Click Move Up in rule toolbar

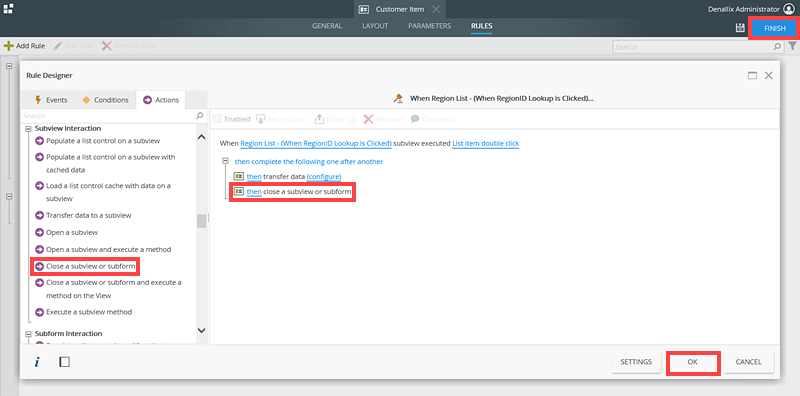coord(335,119)
